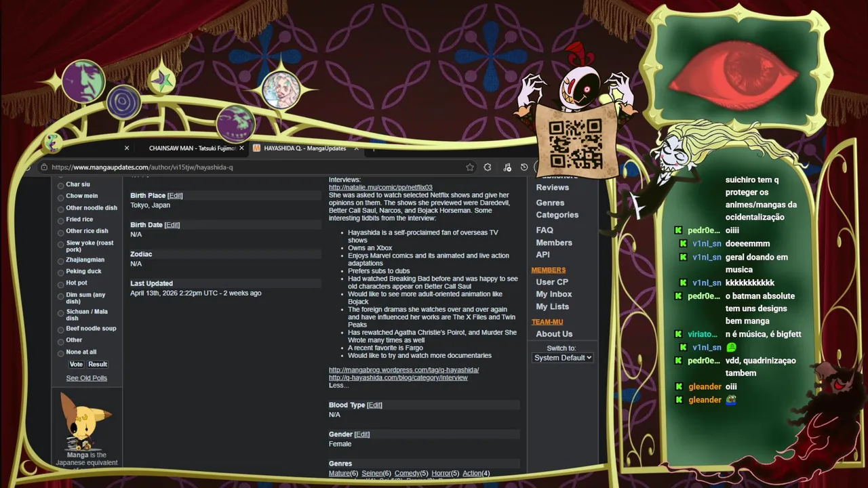
Task: Go to User CP in sidebar
Action: (552, 282)
